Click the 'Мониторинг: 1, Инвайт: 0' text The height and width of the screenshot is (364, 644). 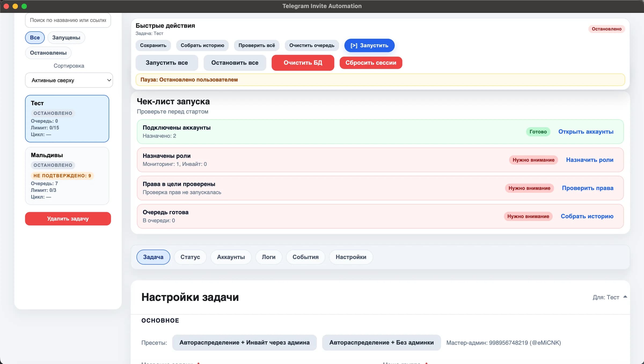point(175,164)
